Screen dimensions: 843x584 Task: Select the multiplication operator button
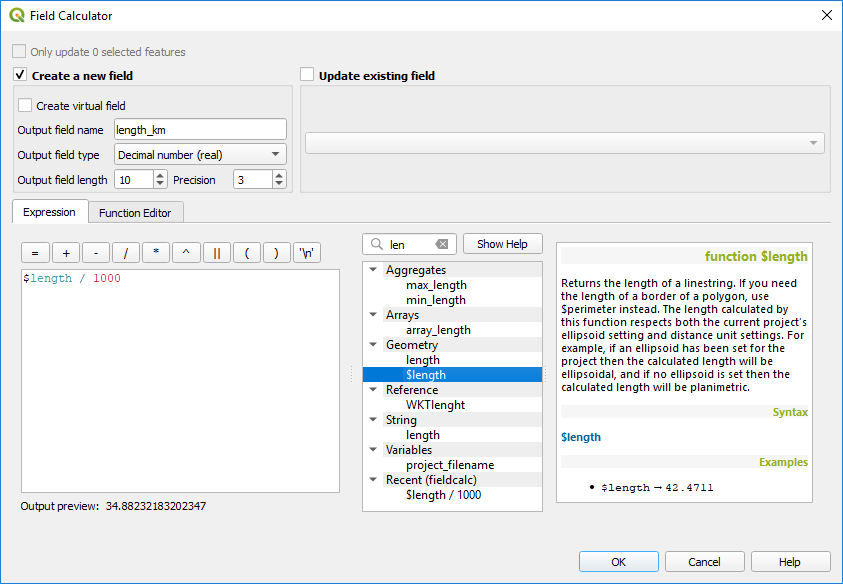pos(155,252)
